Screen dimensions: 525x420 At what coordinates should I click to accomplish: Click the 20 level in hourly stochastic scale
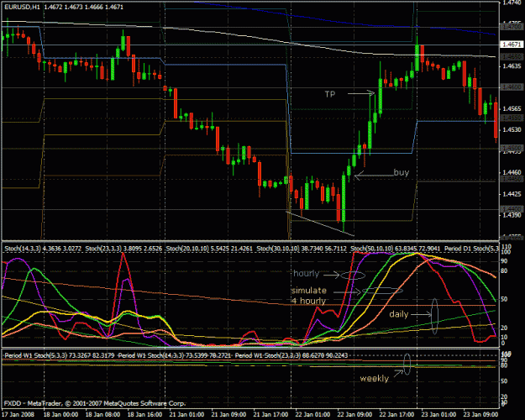[504, 328]
